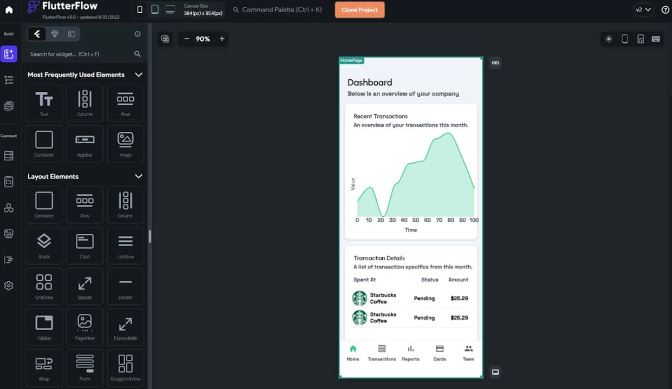The image size is (672, 389).
Task: Pick the Row widget in frequently used
Action: pyautogui.click(x=126, y=103)
